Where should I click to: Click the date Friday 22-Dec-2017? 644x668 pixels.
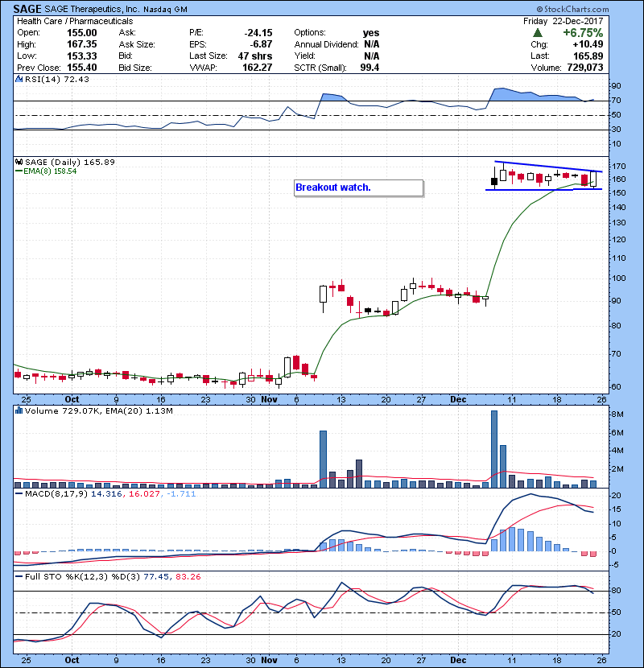[563, 21]
